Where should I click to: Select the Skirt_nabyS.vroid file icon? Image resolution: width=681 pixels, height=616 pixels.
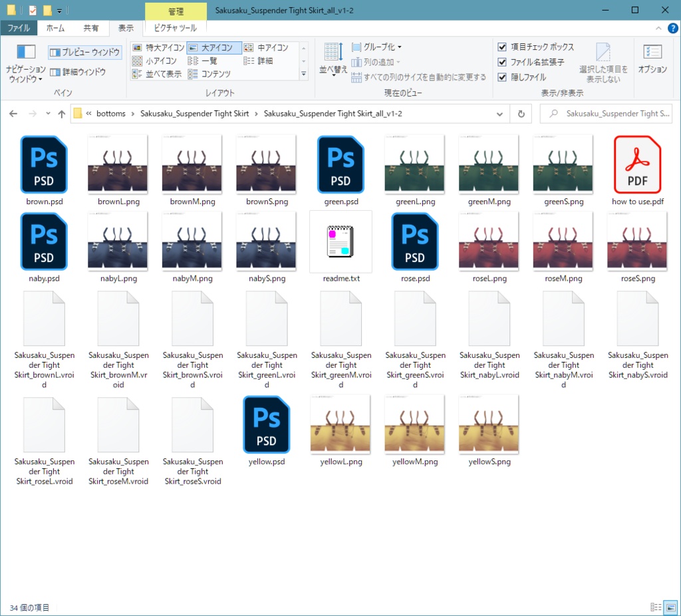(x=638, y=319)
